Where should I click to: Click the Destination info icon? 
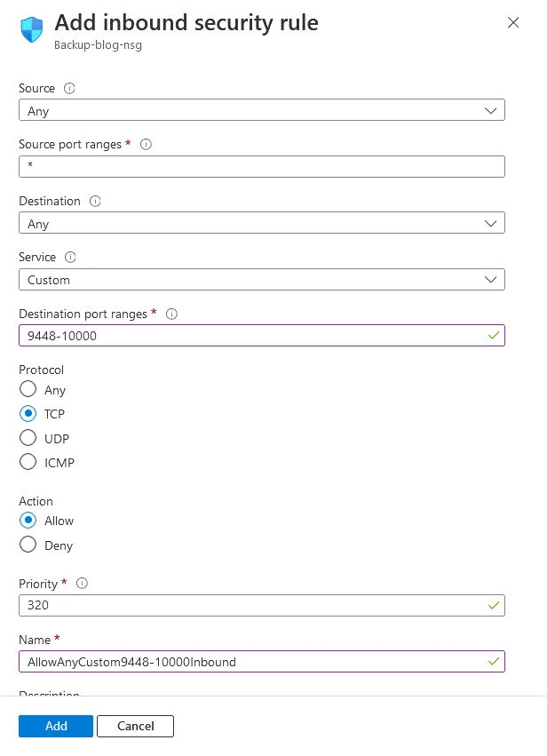95,201
